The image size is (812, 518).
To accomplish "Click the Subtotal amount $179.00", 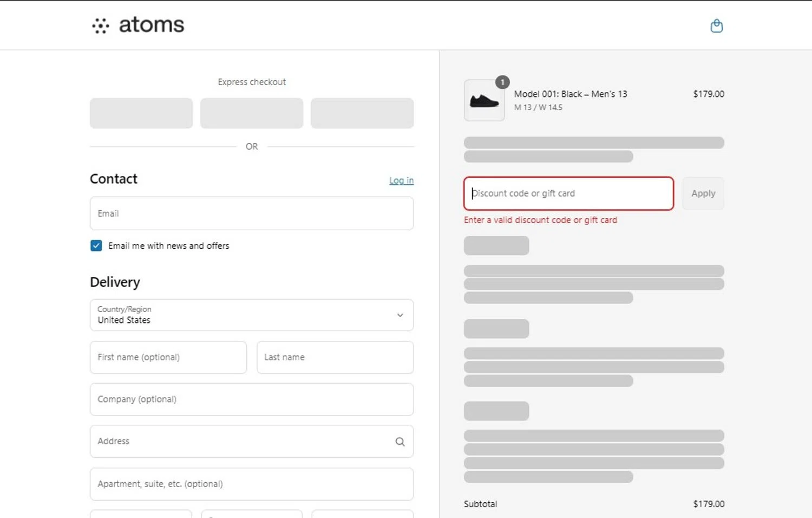I will point(709,504).
